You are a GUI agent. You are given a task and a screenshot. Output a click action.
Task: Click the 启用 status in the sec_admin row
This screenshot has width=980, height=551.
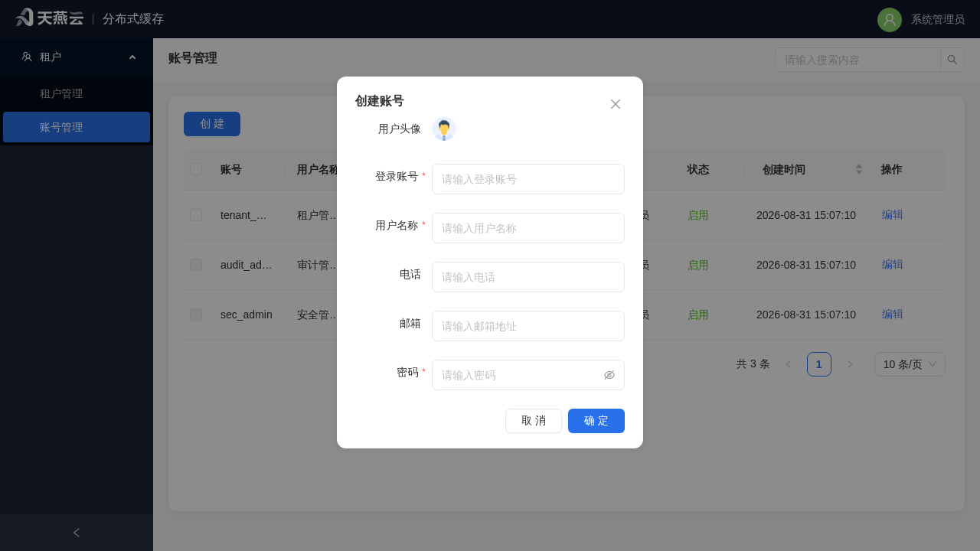(x=698, y=315)
